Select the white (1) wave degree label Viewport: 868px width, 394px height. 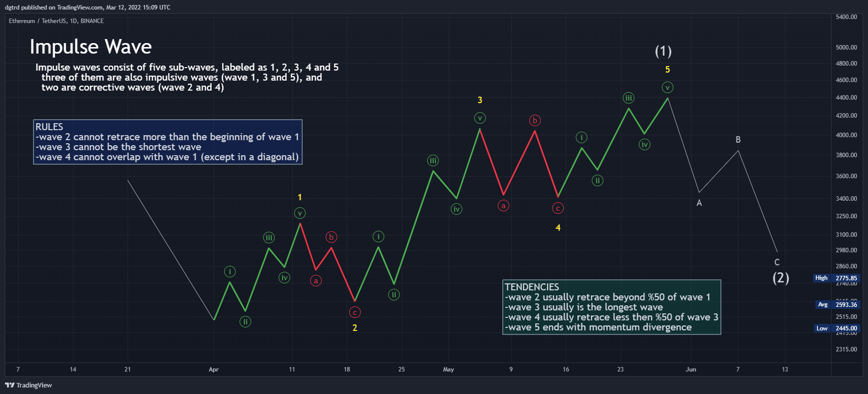click(663, 51)
